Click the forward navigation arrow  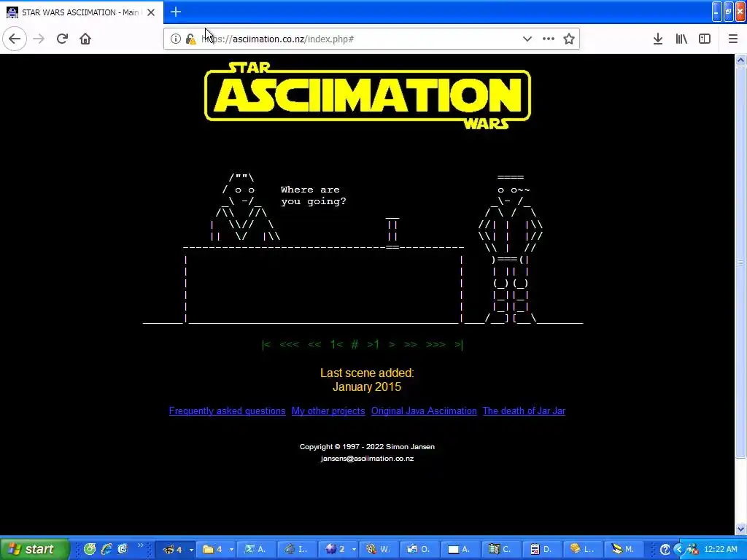pyautogui.click(x=39, y=39)
